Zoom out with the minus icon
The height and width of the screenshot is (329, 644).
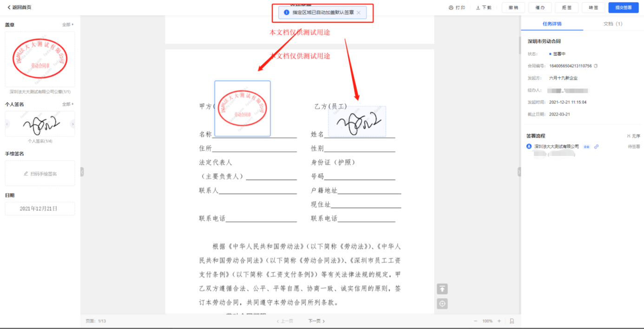tap(475, 321)
